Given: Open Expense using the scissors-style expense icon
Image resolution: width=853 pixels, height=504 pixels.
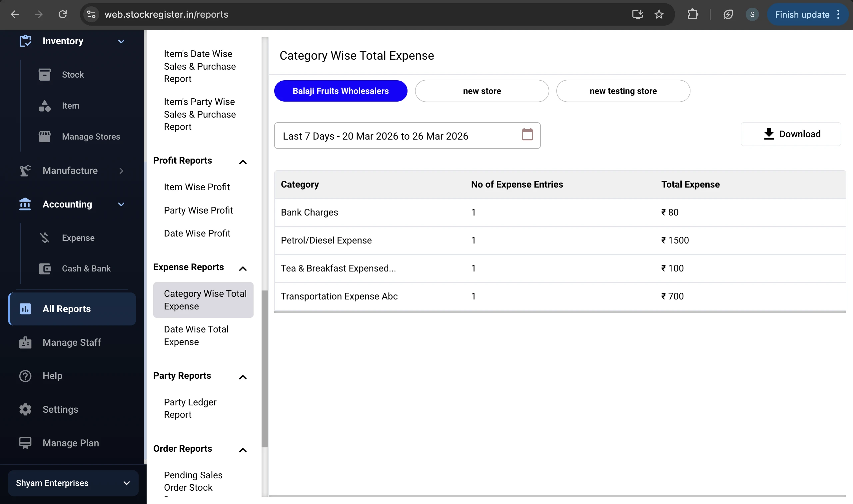Looking at the screenshot, I should [45, 238].
